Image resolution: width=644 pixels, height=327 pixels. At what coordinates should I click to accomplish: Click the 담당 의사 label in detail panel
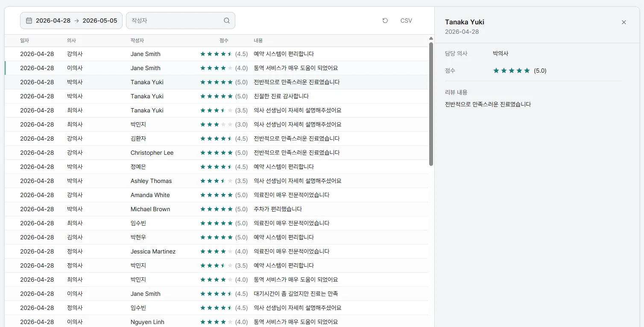pos(456,53)
